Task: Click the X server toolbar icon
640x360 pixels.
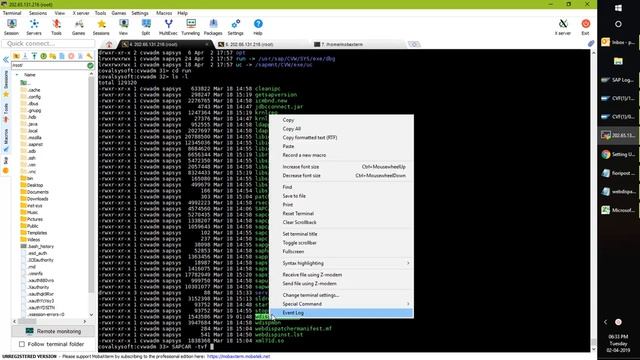Action: [563, 27]
